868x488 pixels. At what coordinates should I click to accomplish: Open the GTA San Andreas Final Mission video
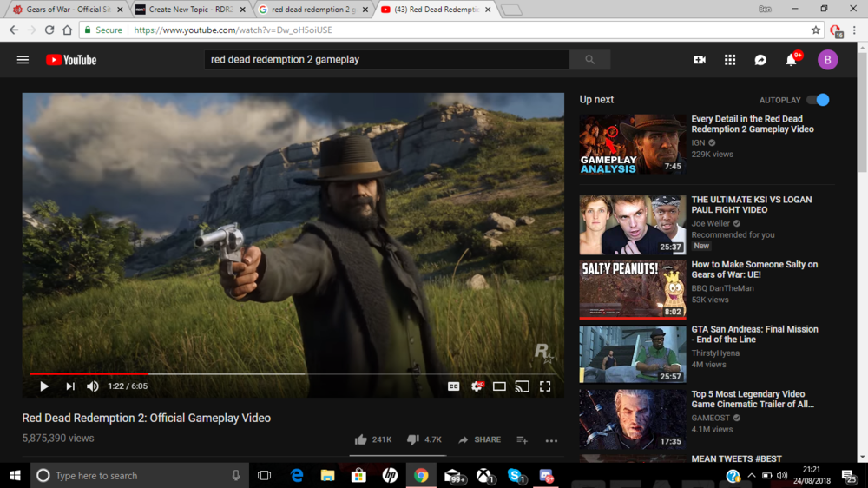(x=753, y=334)
